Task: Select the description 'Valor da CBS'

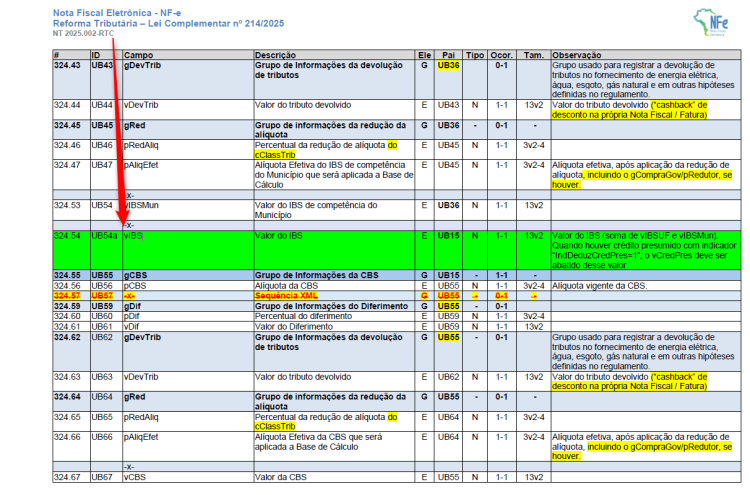Action: 280,478
